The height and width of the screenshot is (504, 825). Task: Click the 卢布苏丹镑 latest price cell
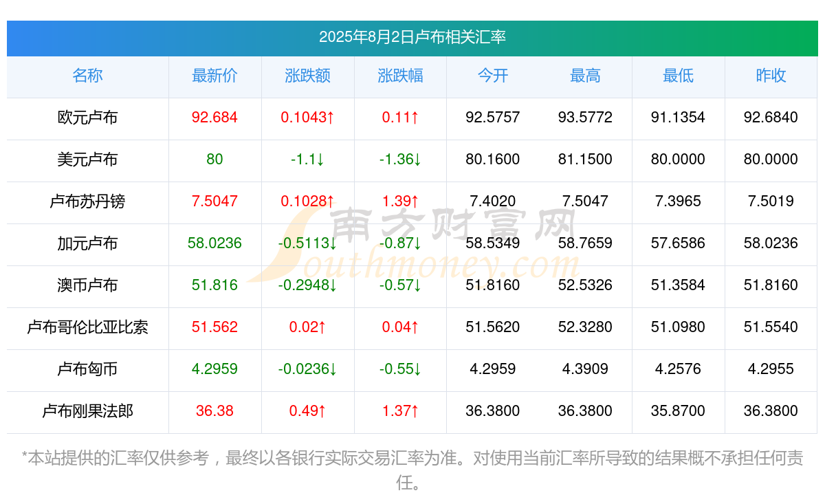pyautogui.click(x=214, y=201)
